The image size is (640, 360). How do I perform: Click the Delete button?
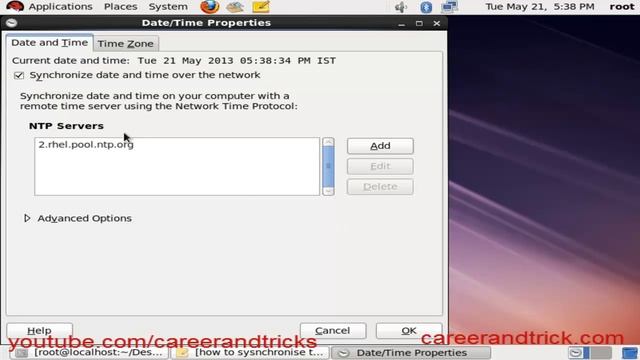[380, 187]
